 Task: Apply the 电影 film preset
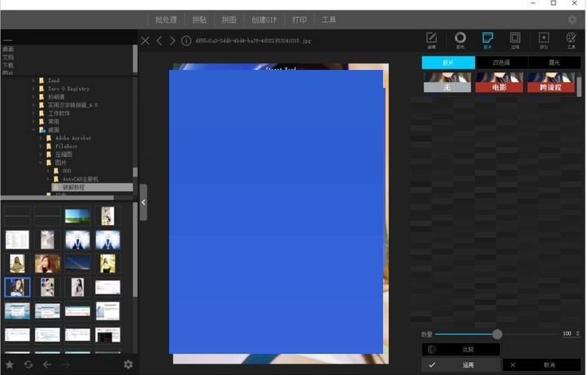coord(499,82)
